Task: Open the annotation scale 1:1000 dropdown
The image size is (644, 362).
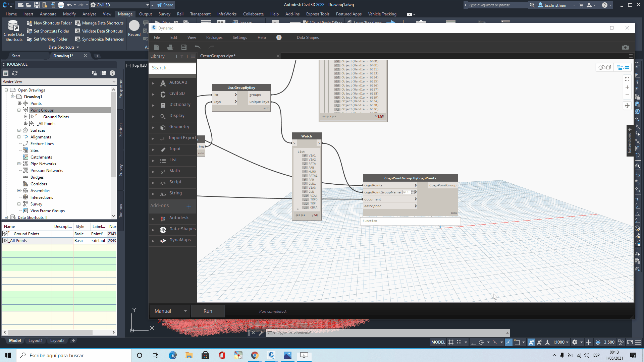Action: pos(560,342)
